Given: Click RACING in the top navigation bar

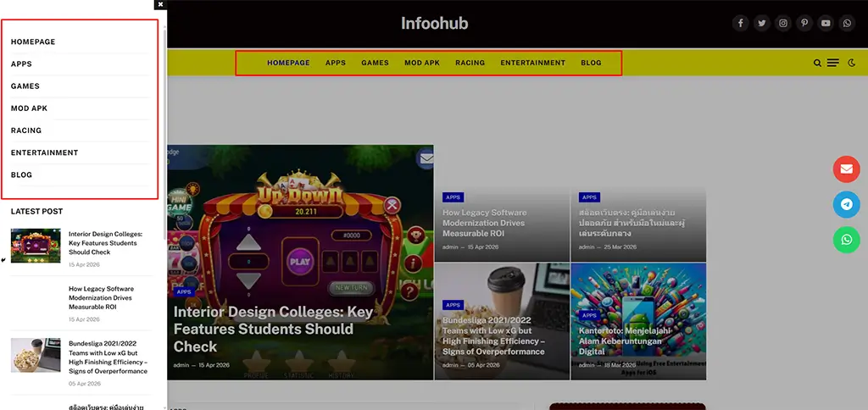Looking at the screenshot, I should click(x=470, y=63).
